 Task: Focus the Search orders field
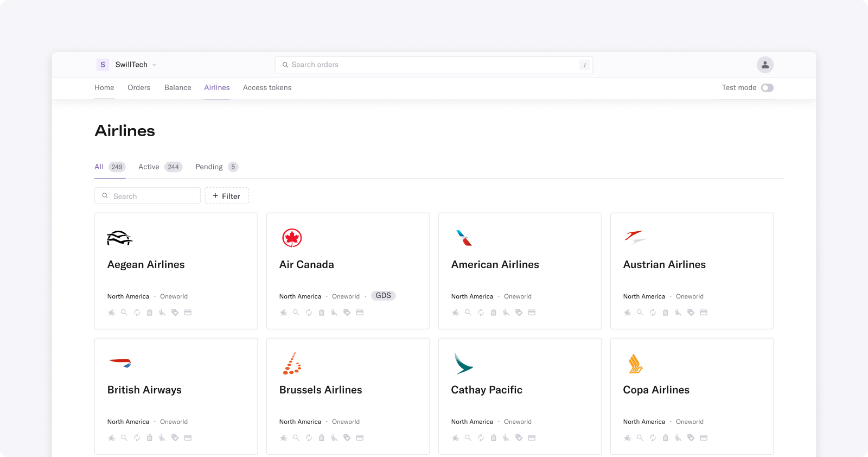pyautogui.click(x=434, y=65)
